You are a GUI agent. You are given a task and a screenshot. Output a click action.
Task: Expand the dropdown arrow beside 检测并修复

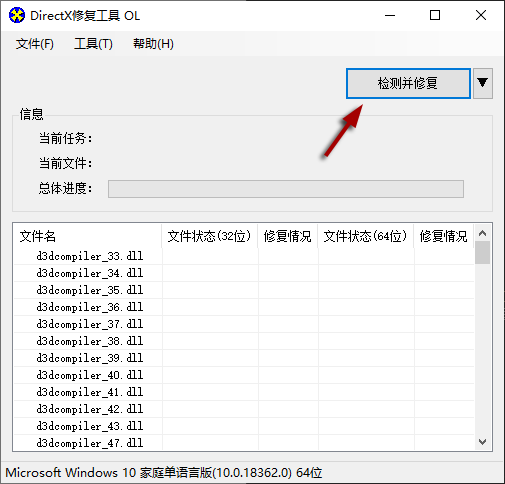[x=483, y=83]
